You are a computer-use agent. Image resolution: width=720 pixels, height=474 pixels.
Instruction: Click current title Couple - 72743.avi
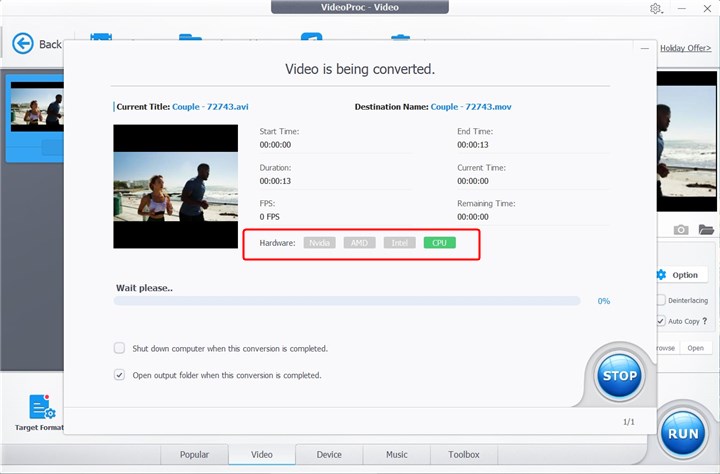(210, 107)
